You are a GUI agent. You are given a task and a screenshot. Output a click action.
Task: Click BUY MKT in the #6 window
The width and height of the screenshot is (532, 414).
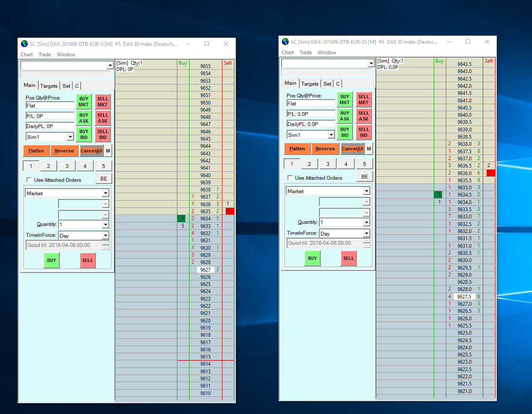tap(345, 100)
